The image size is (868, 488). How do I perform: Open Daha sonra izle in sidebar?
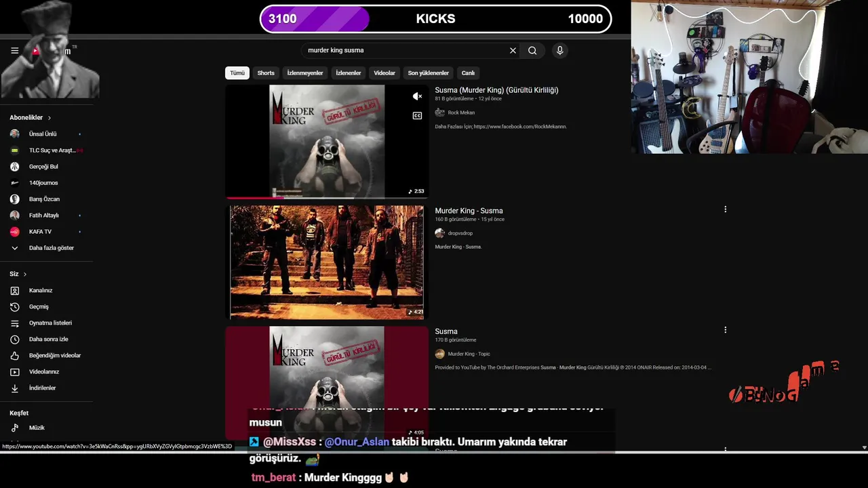point(46,340)
